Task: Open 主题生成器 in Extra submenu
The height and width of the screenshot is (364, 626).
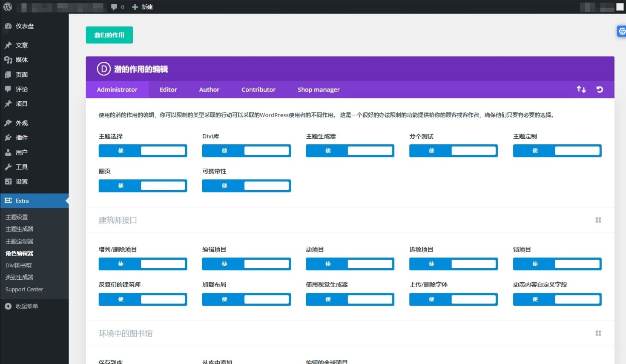Action: tap(19, 229)
